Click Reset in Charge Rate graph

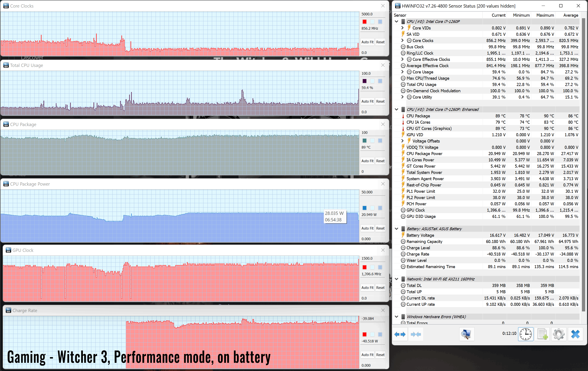click(x=380, y=355)
